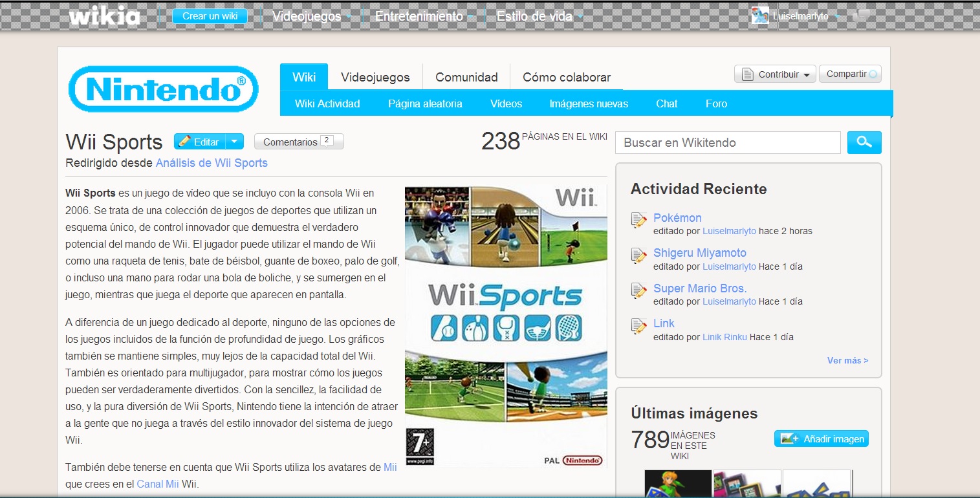Open the Contribuir dropdown
Image resolution: width=980 pixels, height=498 pixels.
tap(774, 74)
